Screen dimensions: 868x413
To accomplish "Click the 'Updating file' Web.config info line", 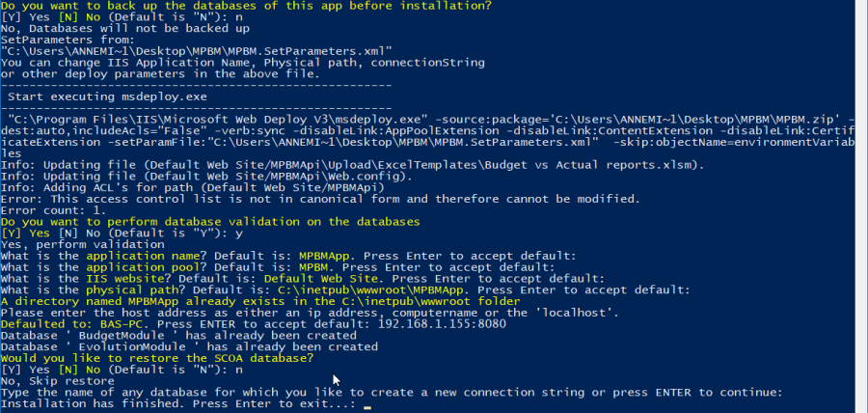I will 207,176.
